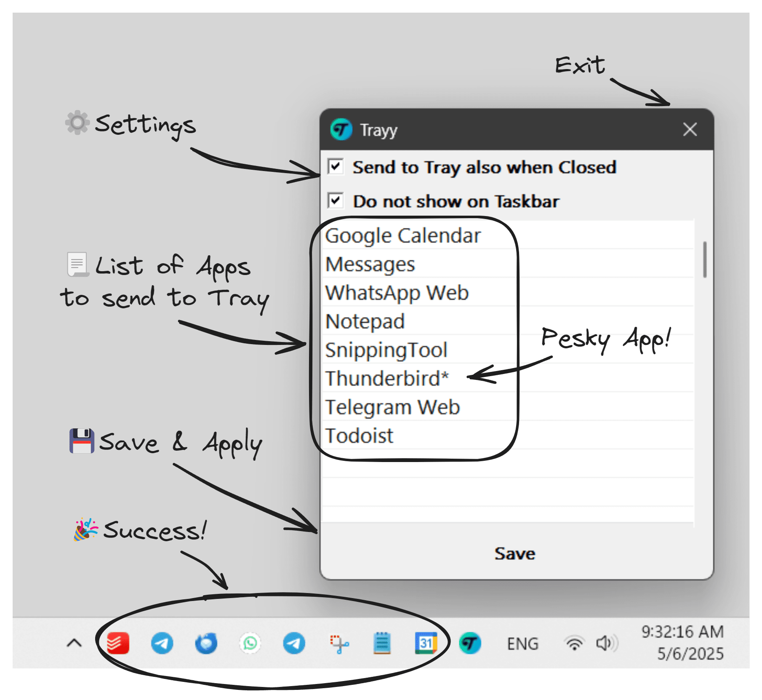Screen dimensions: 762x700
Task: Open the volume speaker icon
Action: click(607, 643)
